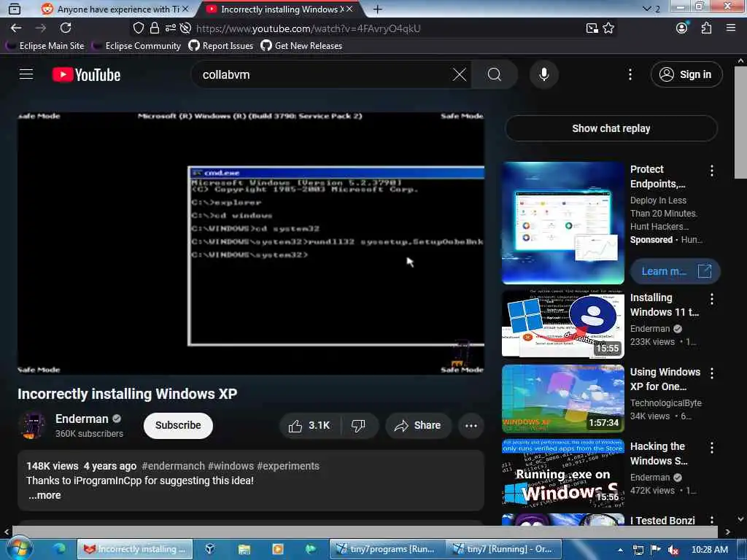The width and height of the screenshot is (747, 560).
Task: Click the Learn more ad button
Action: click(x=675, y=271)
